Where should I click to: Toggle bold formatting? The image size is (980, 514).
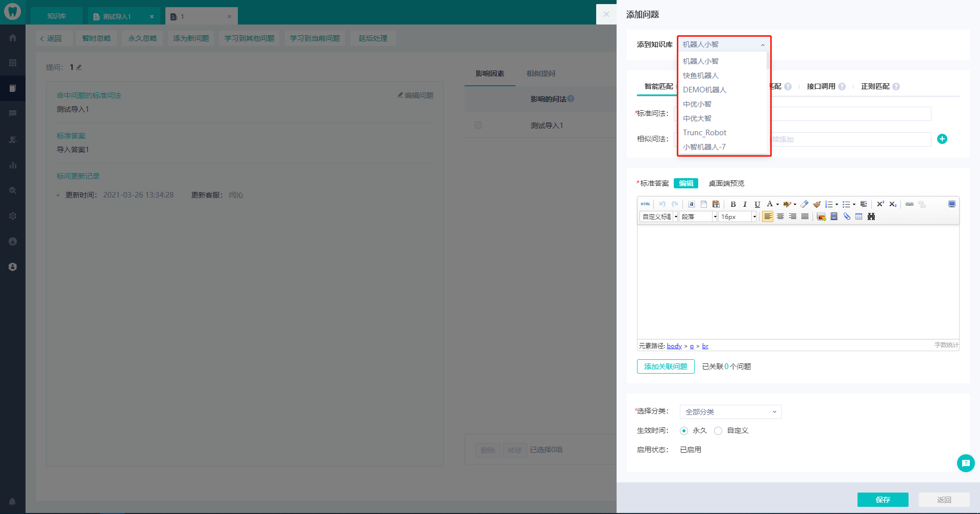point(733,204)
